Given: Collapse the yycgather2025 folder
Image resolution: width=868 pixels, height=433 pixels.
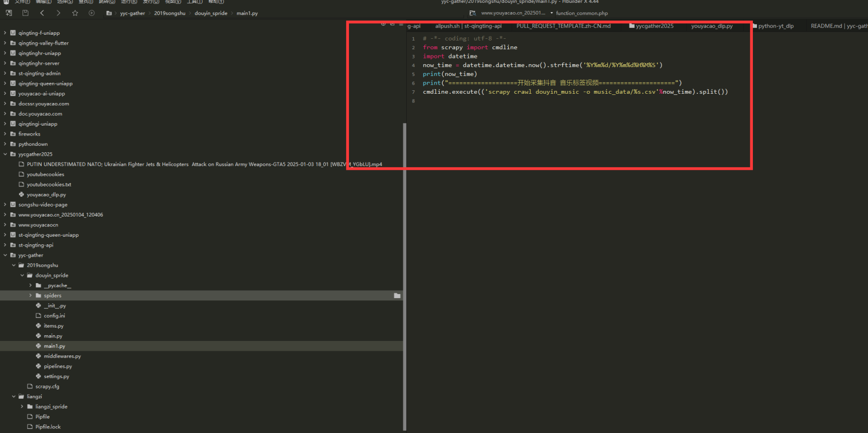Looking at the screenshot, I should 5,154.
